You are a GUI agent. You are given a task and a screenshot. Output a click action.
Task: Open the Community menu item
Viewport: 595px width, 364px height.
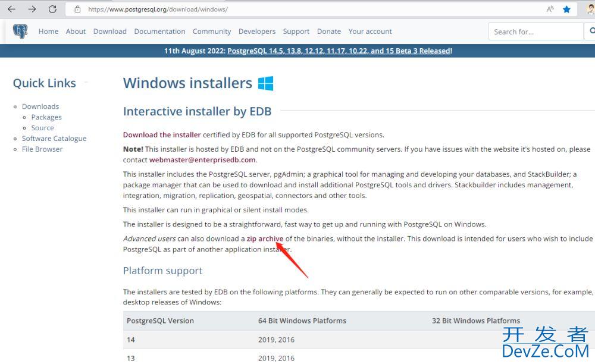212,32
